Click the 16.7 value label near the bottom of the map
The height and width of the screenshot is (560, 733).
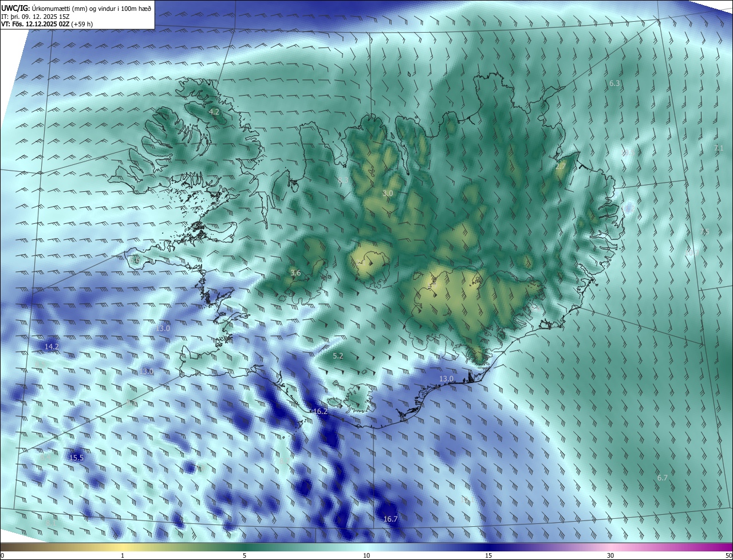391,519
